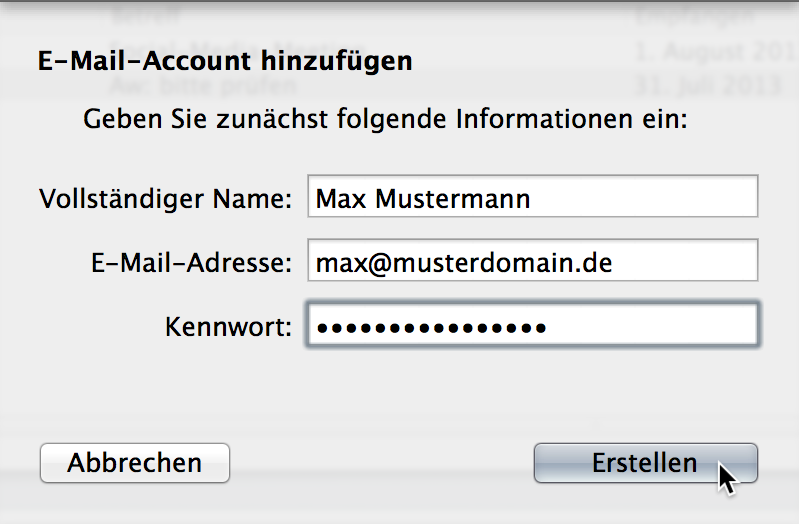Select the E-Mail-Adresse text field
Image resolution: width=799 pixels, height=524 pixels.
532,260
